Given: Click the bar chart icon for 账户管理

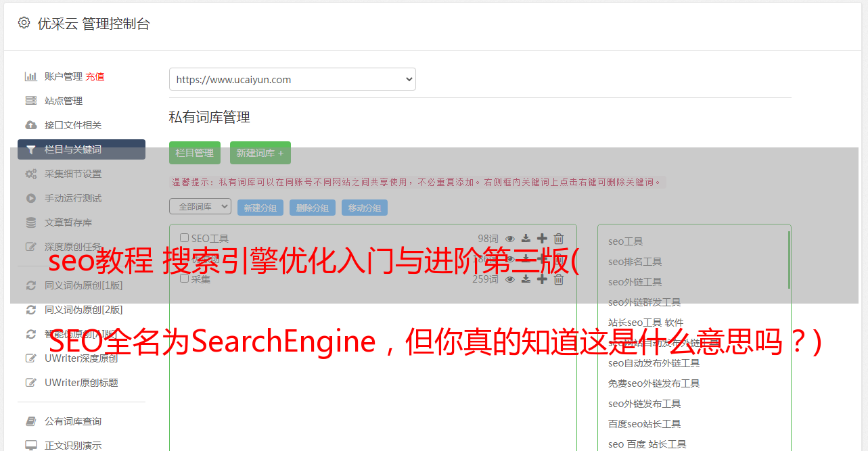Looking at the screenshot, I should (x=31, y=76).
